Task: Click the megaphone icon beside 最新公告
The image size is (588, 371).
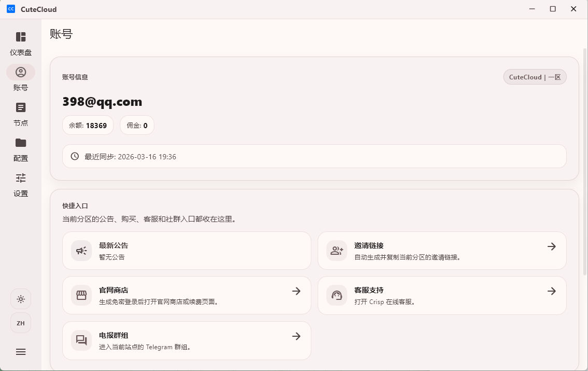Action: (81, 250)
